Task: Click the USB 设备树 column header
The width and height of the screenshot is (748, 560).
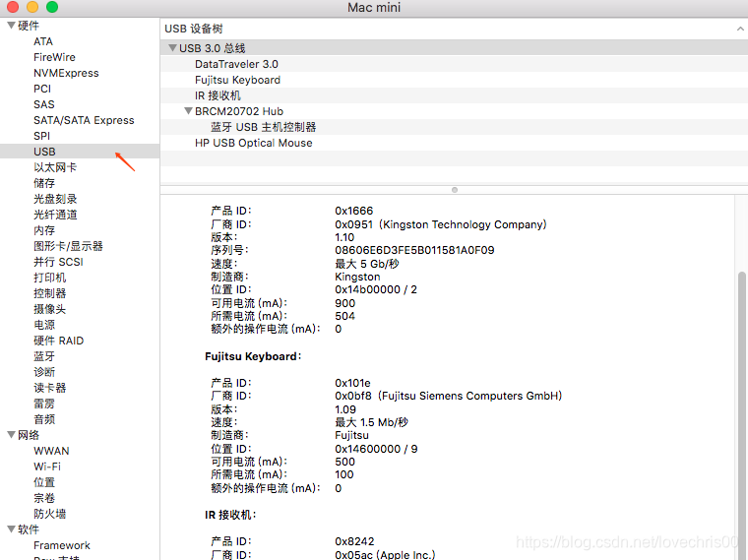Action: click(x=454, y=29)
